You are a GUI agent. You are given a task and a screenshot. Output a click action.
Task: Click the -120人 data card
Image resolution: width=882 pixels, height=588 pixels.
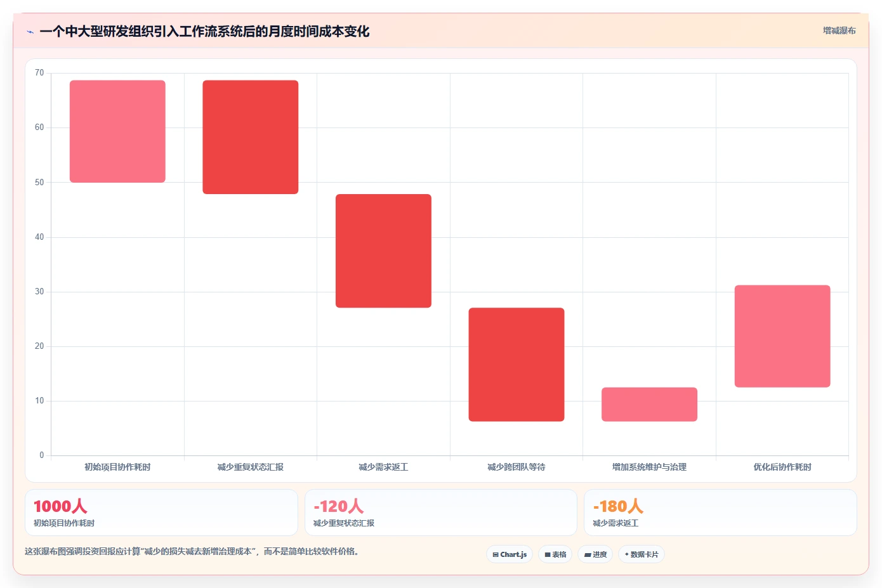click(x=441, y=513)
